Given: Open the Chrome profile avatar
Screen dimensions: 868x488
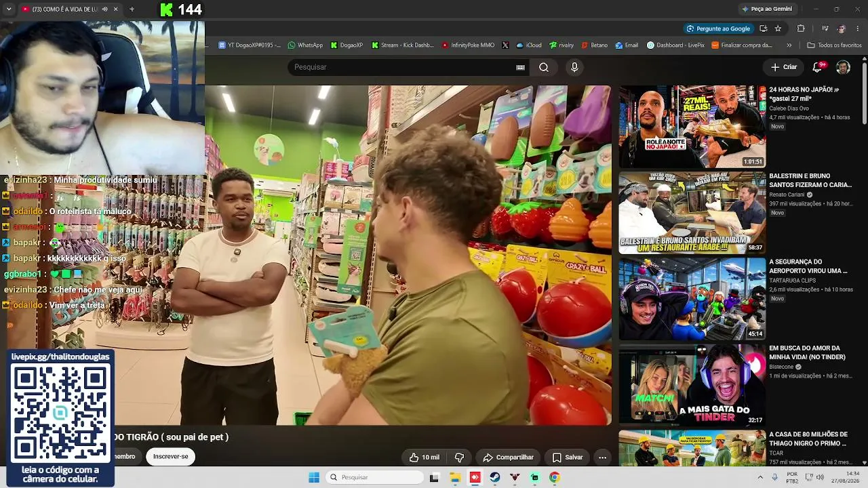Looking at the screenshot, I should coord(842,28).
